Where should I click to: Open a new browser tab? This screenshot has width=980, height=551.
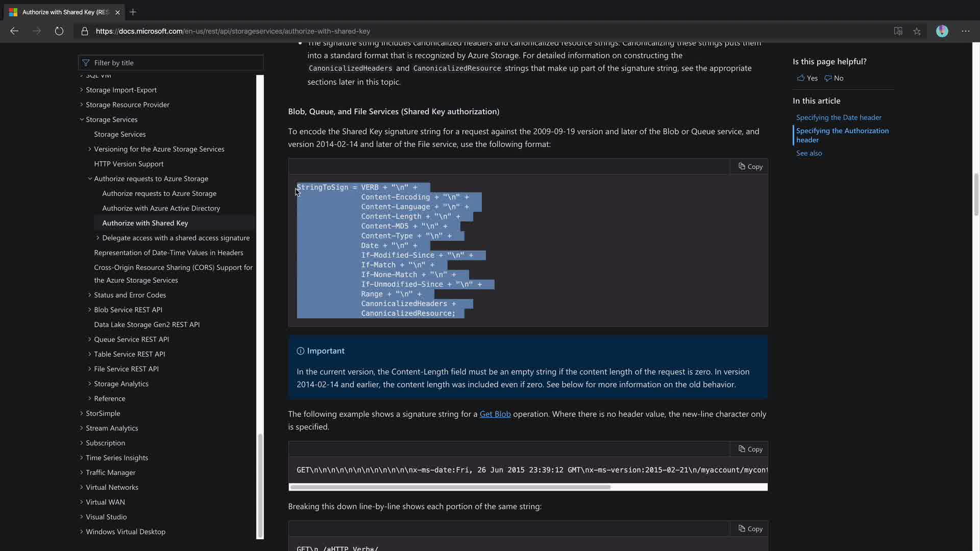133,12
